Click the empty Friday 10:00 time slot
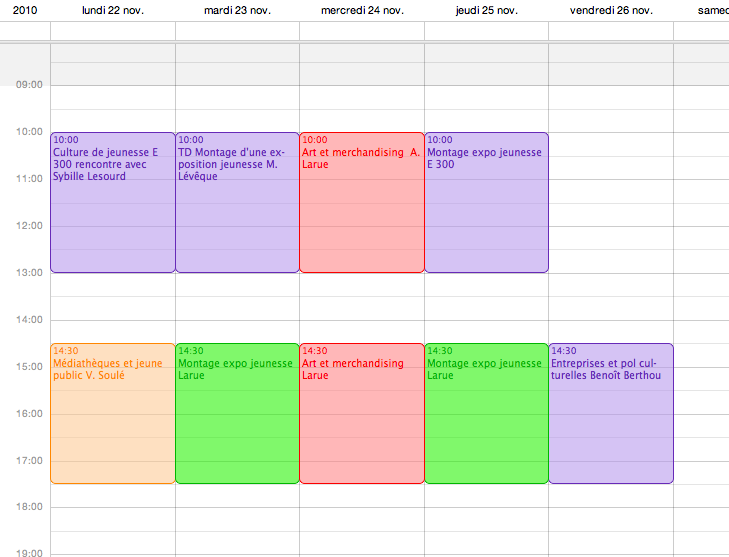729x557 pixels. click(611, 143)
